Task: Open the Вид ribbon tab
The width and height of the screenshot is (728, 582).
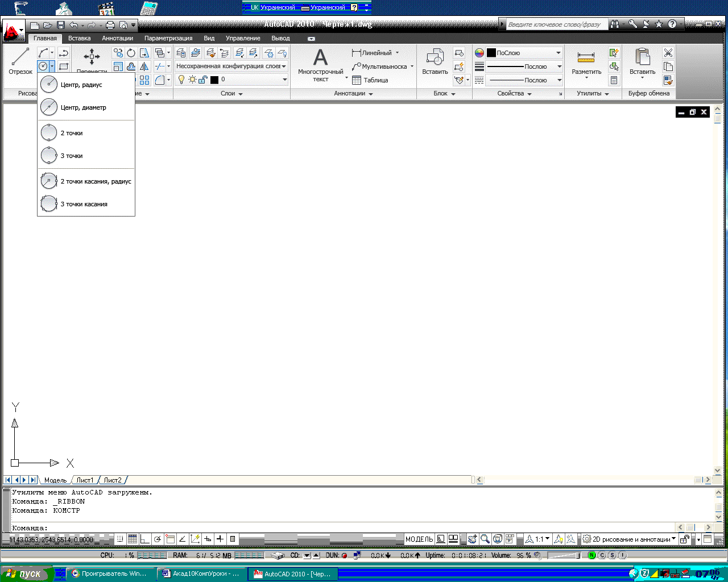Action: pyautogui.click(x=209, y=39)
